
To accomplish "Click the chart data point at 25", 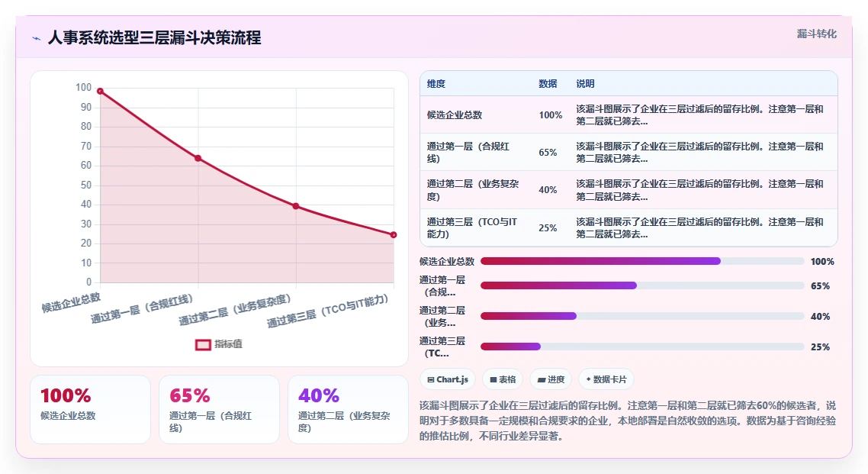I will [x=394, y=235].
